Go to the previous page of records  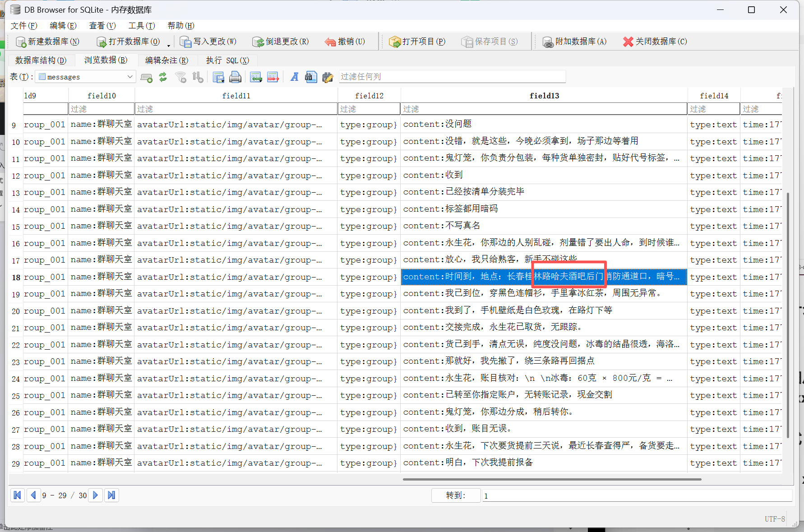click(x=33, y=495)
